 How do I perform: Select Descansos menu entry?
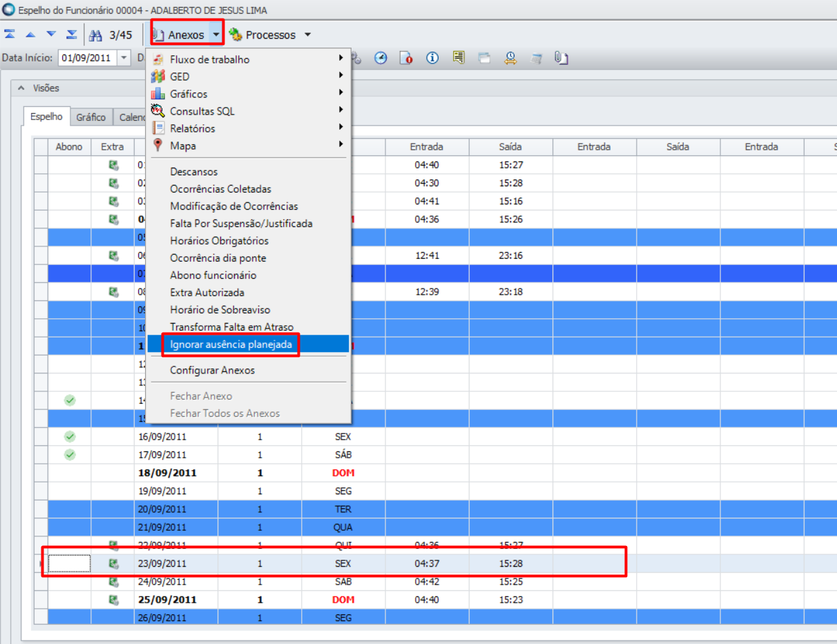point(249,171)
